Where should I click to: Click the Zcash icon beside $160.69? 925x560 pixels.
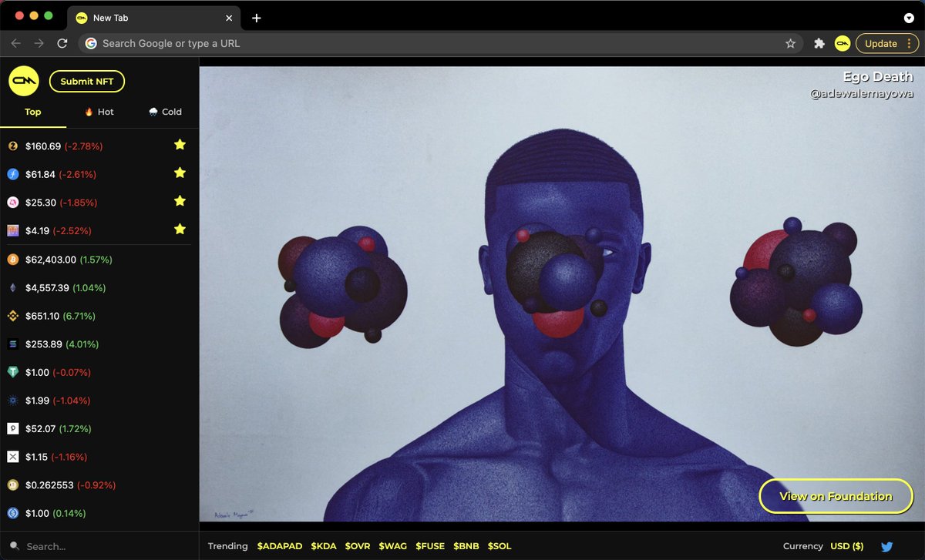click(x=12, y=146)
